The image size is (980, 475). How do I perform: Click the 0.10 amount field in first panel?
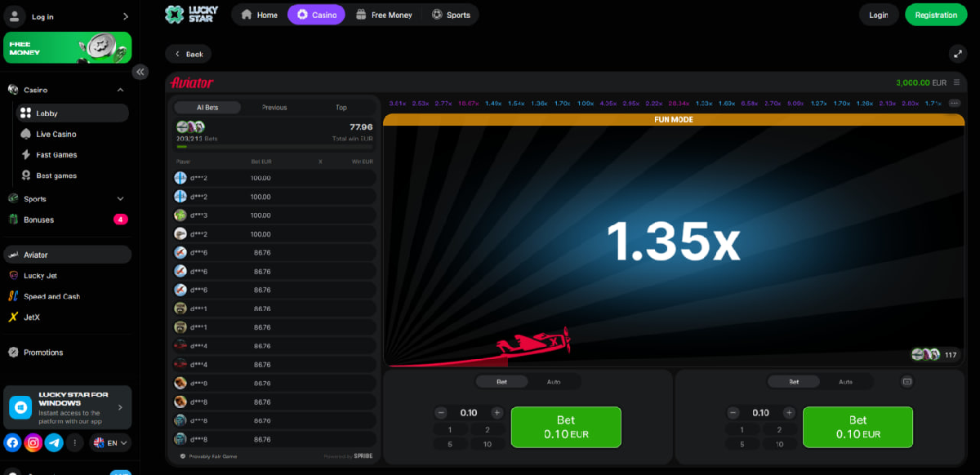pos(469,413)
